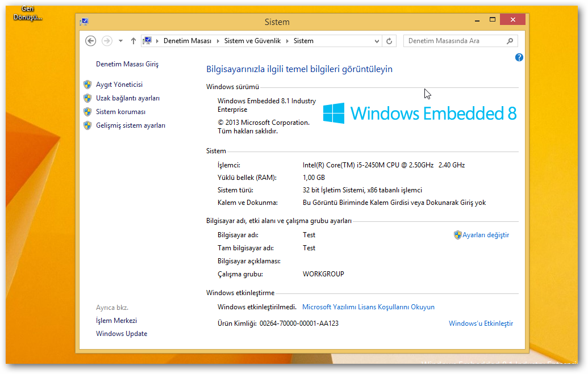
Task: Click the shield icon next to Aygıt Yöneticisi
Action: point(87,85)
